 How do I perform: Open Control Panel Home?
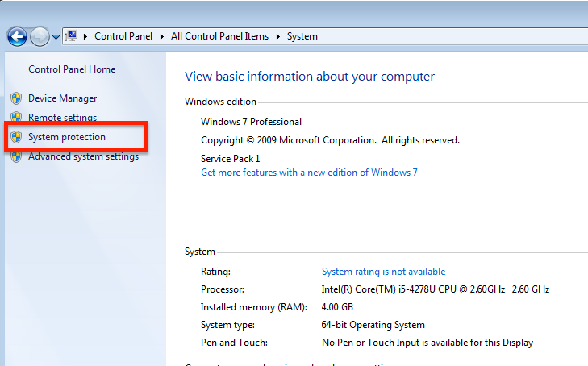click(x=72, y=69)
